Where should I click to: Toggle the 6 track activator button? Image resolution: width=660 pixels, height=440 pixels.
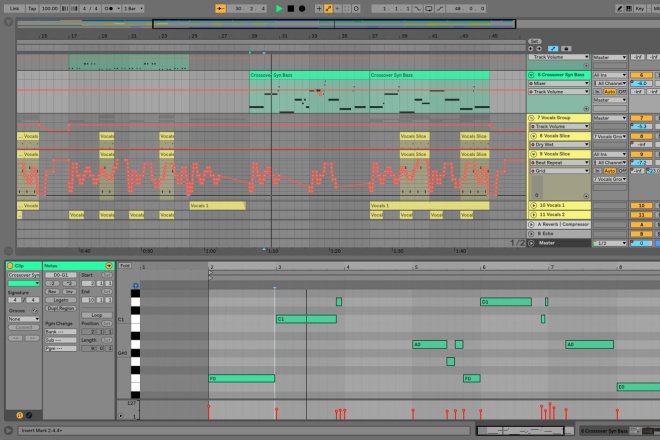click(x=641, y=75)
